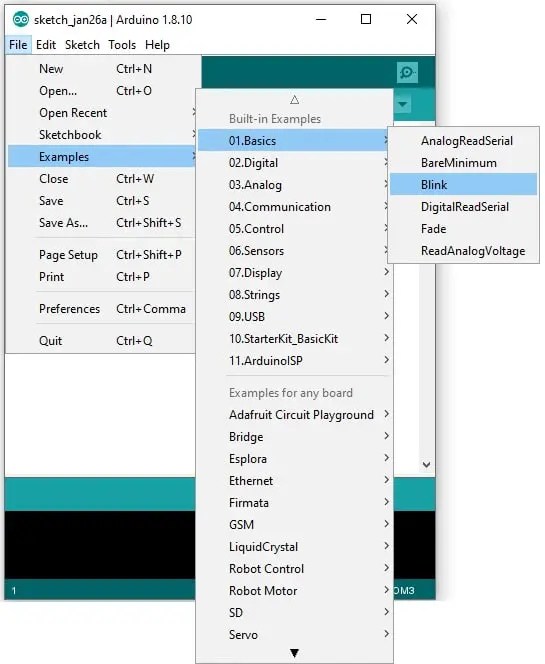545x664 pixels.
Task: Expand the SD library examples
Action: click(x=294, y=613)
